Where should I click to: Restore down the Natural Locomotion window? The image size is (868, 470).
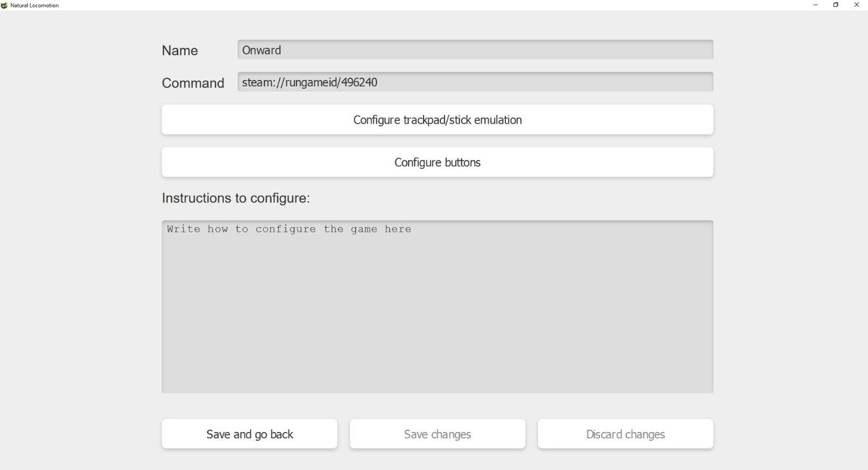[x=836, y=5]
